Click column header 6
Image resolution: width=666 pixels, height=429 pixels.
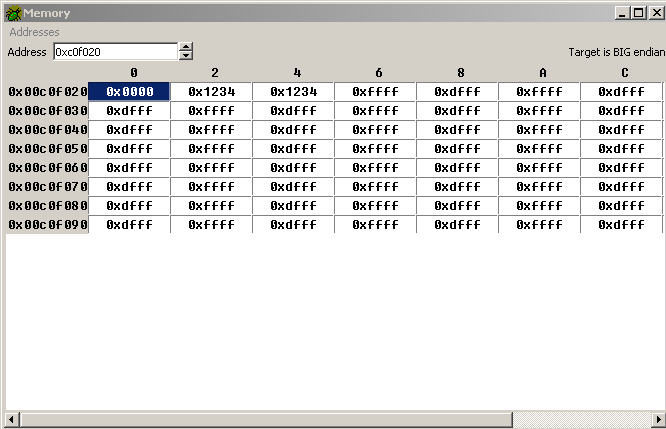(x=379, y=73)
